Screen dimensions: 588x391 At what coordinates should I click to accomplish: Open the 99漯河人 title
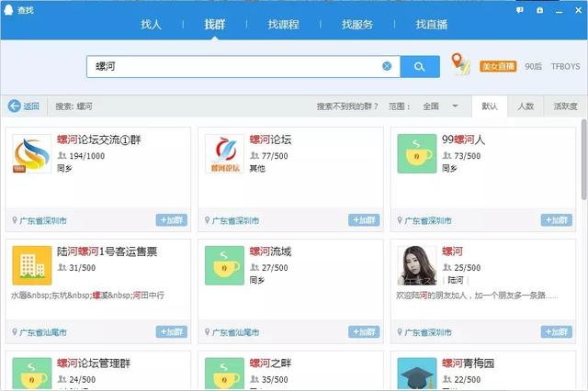pyautogui.click(x=463, y=140)
